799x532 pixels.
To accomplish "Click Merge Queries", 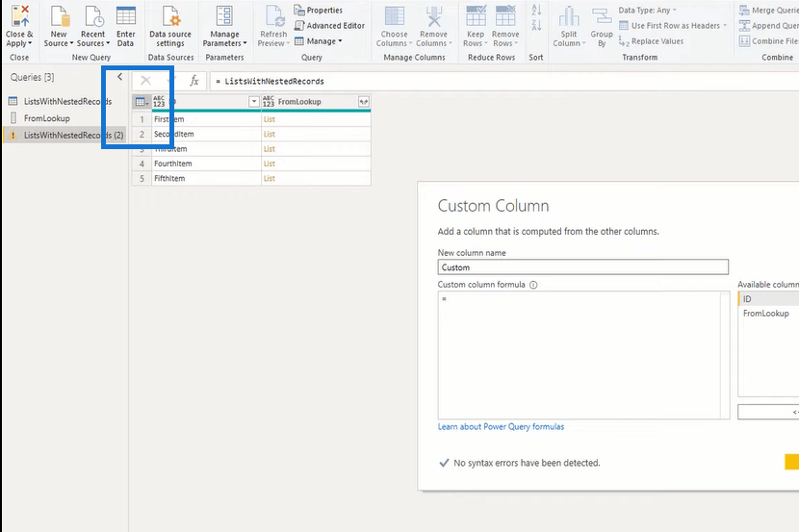I will [769, 11].
